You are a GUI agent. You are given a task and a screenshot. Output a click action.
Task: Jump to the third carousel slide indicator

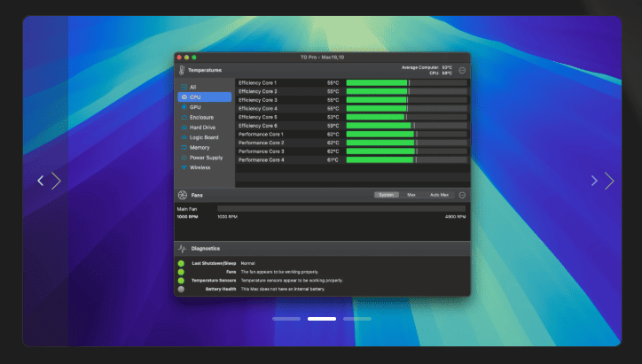(x=357, y=319)
